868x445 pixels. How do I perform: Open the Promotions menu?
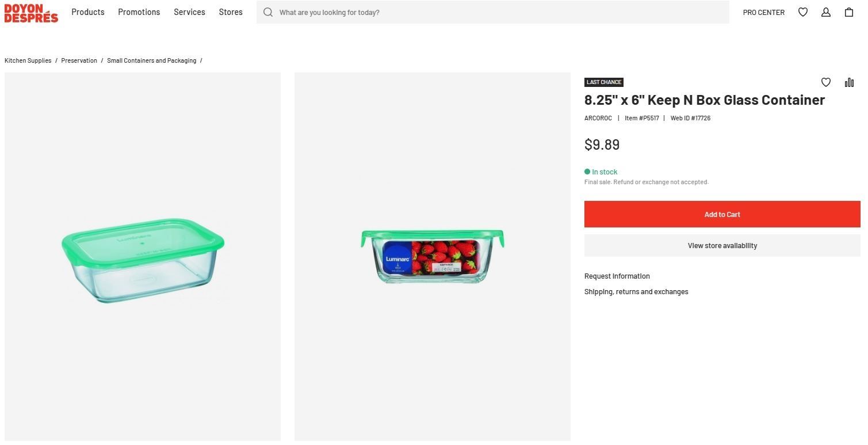coord(139,12)
